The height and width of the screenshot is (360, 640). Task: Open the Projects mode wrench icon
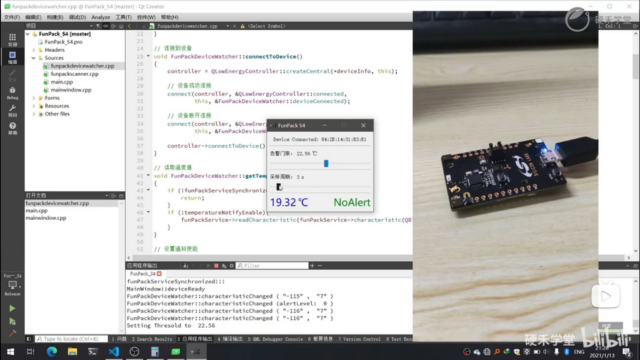(x=12, y=110)
